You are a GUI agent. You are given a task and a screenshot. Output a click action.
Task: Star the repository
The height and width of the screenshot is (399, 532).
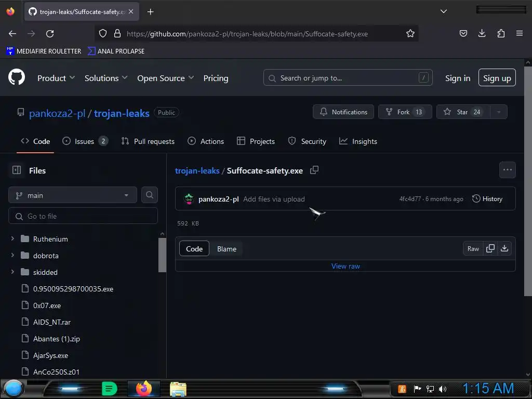[463, 112]
